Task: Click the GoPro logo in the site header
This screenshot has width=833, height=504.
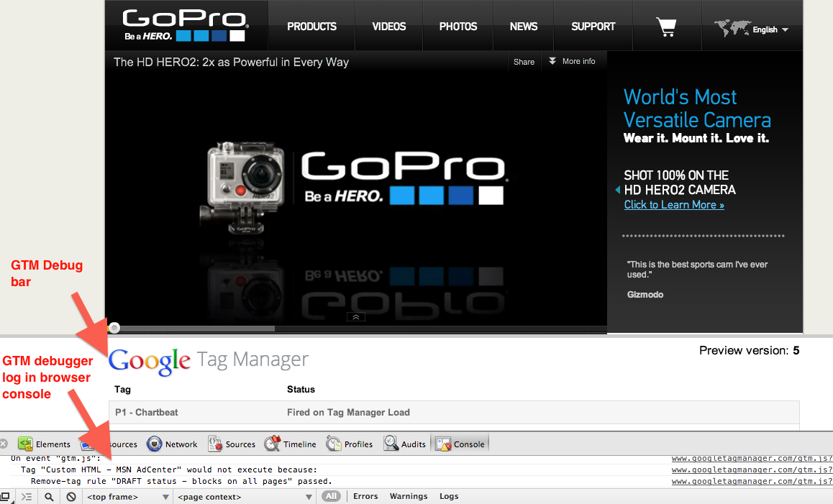Action: click(x=184, y=25)
